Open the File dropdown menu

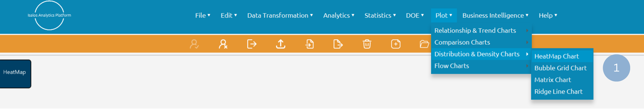202,15
